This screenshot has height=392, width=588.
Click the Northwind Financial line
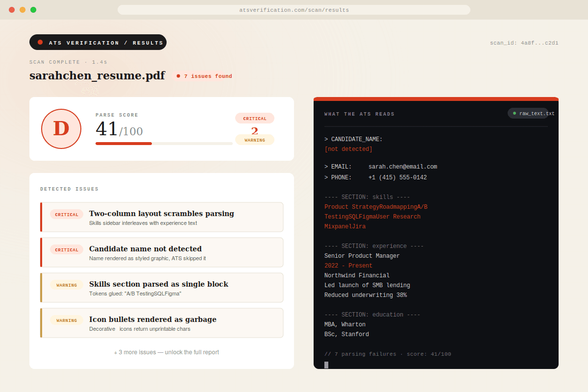pos(357,275)
